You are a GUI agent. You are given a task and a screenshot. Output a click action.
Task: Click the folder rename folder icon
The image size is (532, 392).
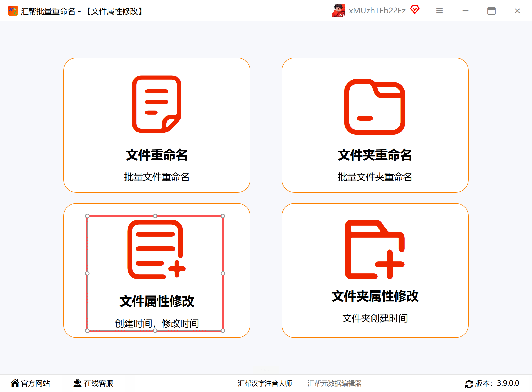pyautogui.click(x=375, y=107)
